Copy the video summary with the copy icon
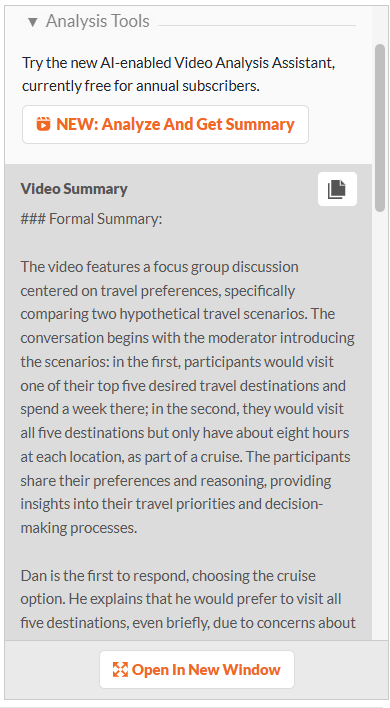Image resolution: width=390 pixels, height=708 pixels. 337,189
